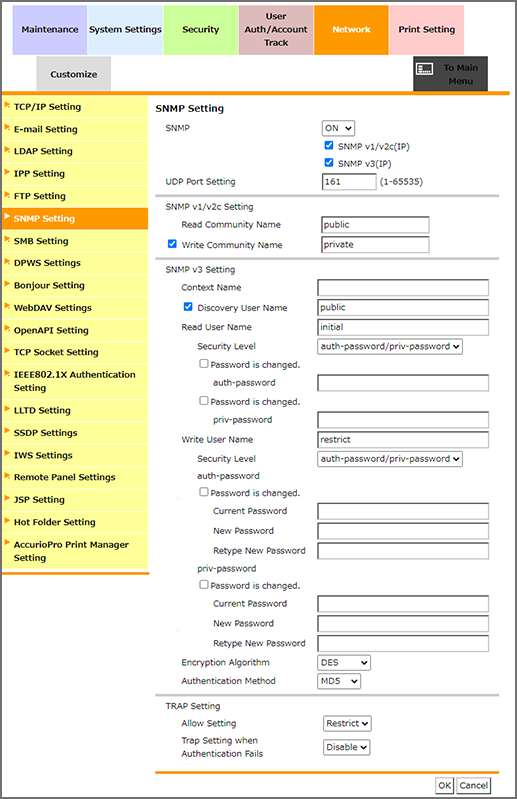517x799 pixels.
Task: Go to Remote Panel Settings
Action: (x=75, y=477)
